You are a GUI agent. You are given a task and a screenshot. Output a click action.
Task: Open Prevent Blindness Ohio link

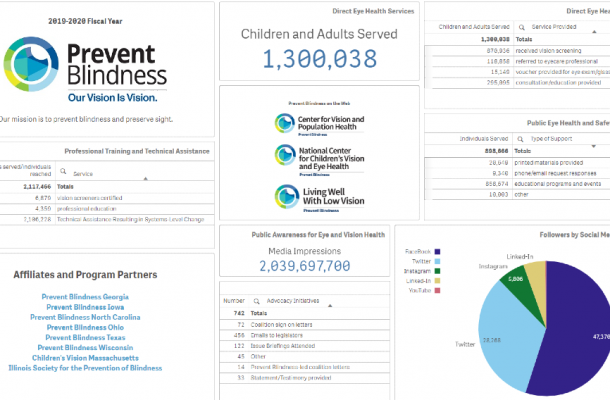point(85,327)
